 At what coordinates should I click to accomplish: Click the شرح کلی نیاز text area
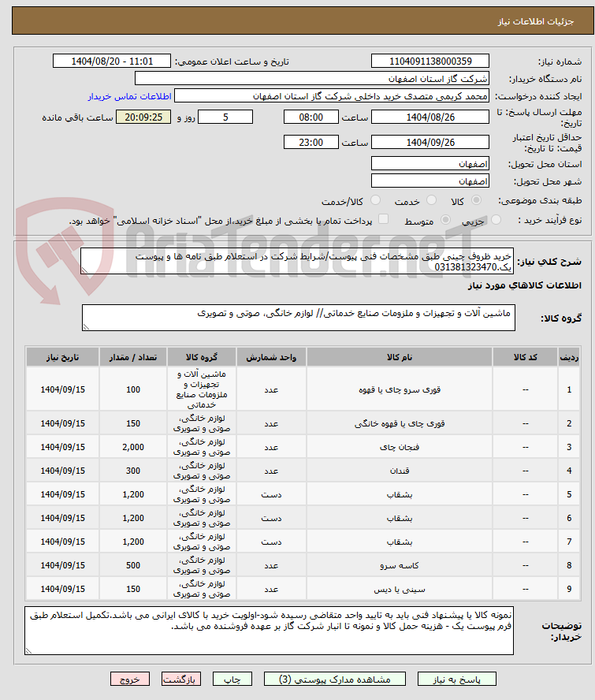[x=297, y=261]
